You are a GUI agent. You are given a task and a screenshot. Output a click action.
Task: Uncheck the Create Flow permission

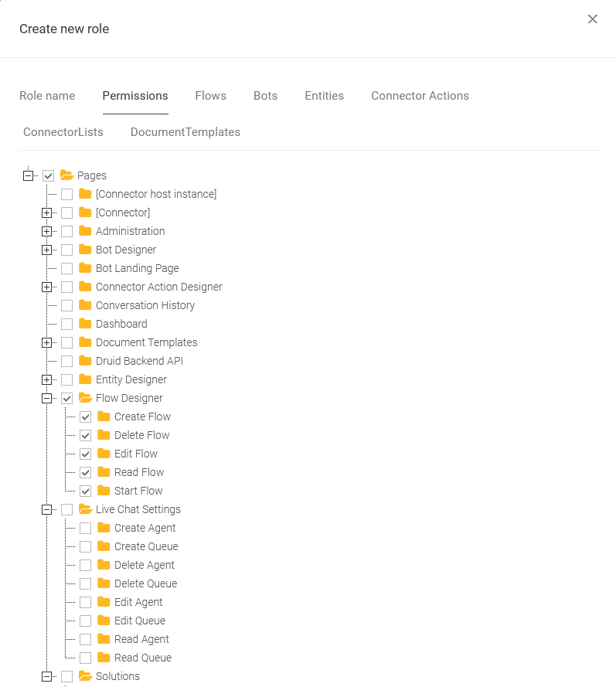point(85,417)
